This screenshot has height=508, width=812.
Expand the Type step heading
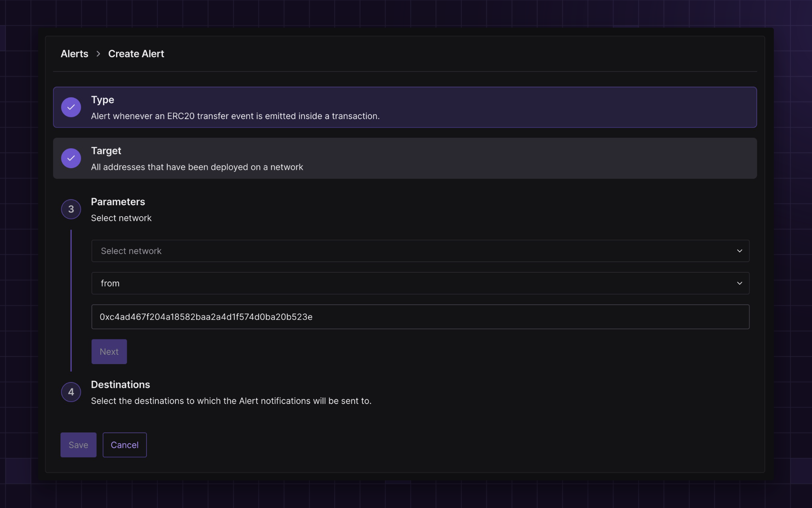point(103,100)
